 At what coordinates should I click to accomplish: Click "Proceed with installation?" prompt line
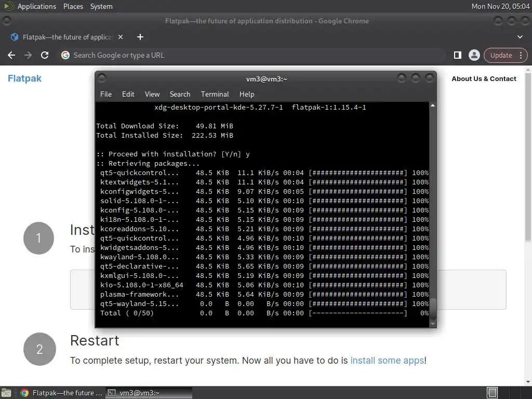coord(173,154)
